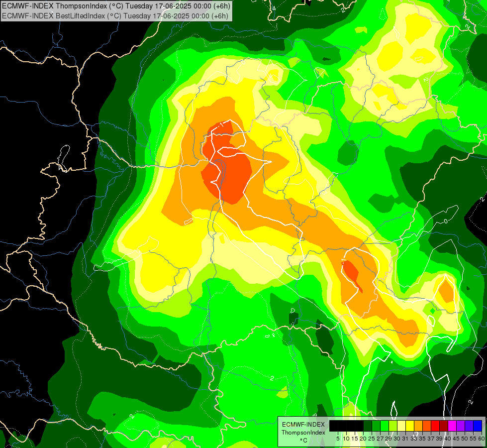Click the legend title ECMWF-INDEX
Viewport: 487px width, 448px height.
click(x=303, y=425)
